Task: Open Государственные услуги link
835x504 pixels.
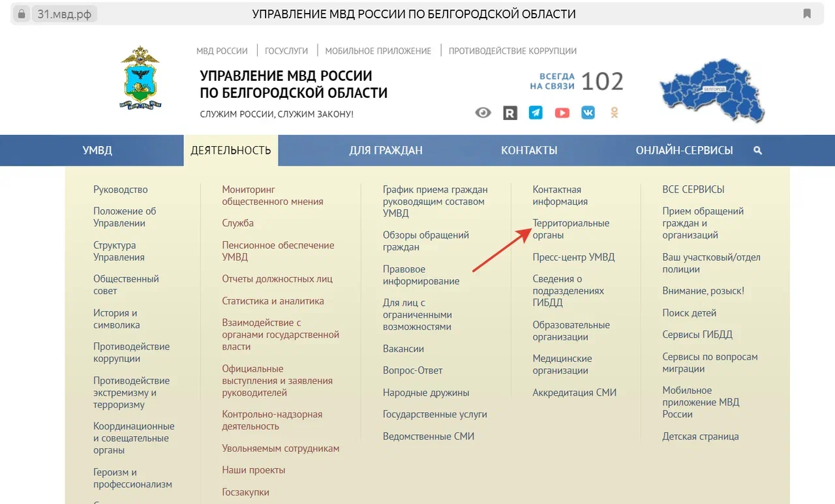Action: pyautogui.click(x=435, y=415)
